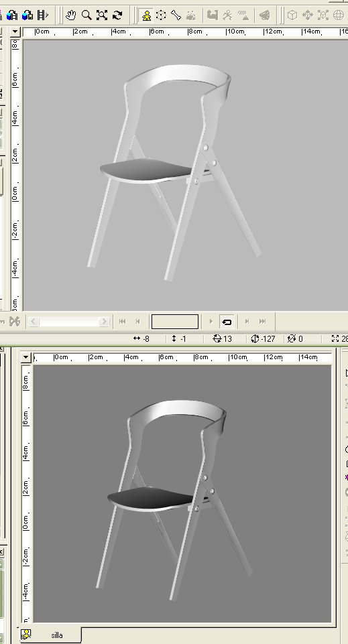Click the timeline scrollbar right arrow
Viewport: 348px width, 644px height.
tap(104, 321)
